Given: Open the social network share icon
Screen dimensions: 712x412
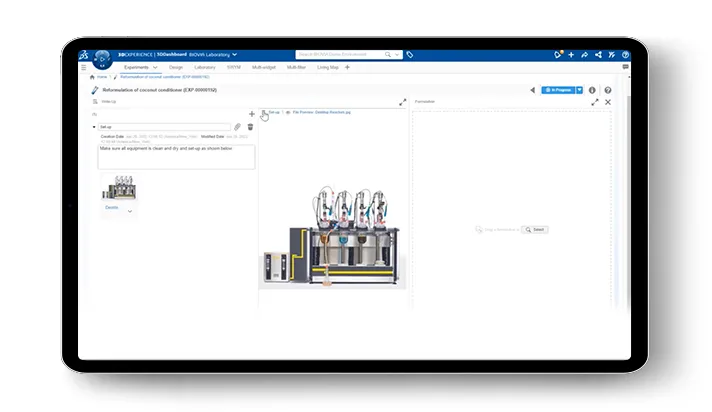Looking at the screenshot, I should point(598,55).
